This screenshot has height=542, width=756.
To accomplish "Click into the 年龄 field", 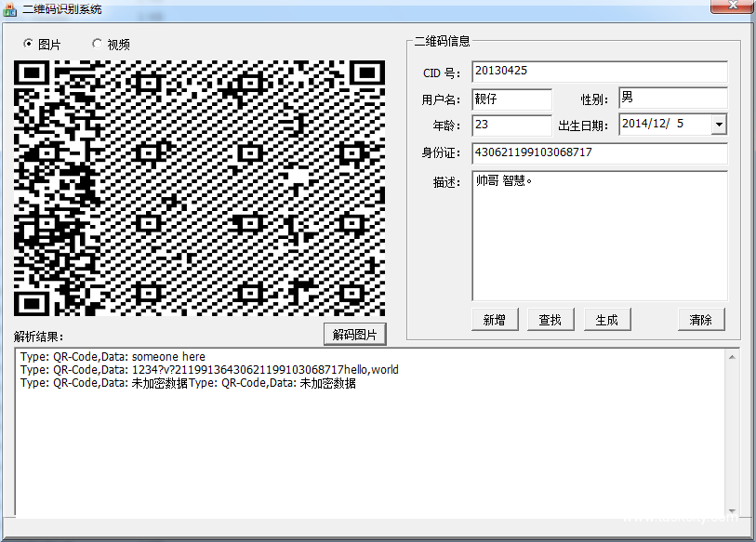I will point(511,125).
